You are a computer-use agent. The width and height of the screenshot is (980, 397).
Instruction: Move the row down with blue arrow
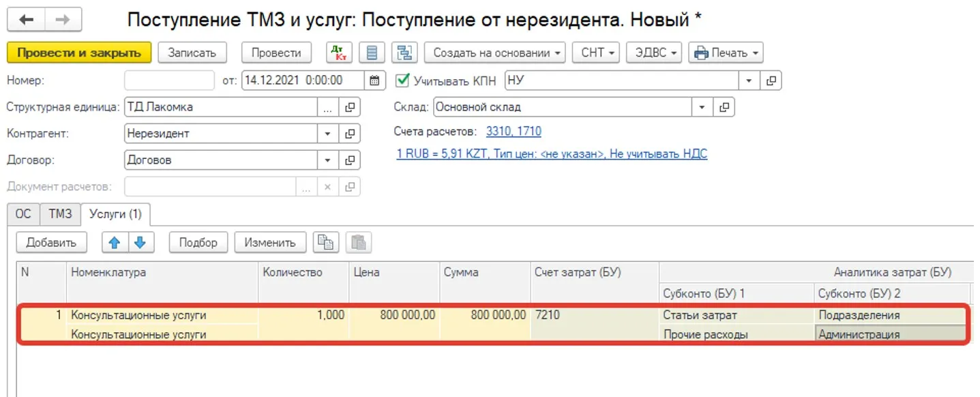pos(142,242)
